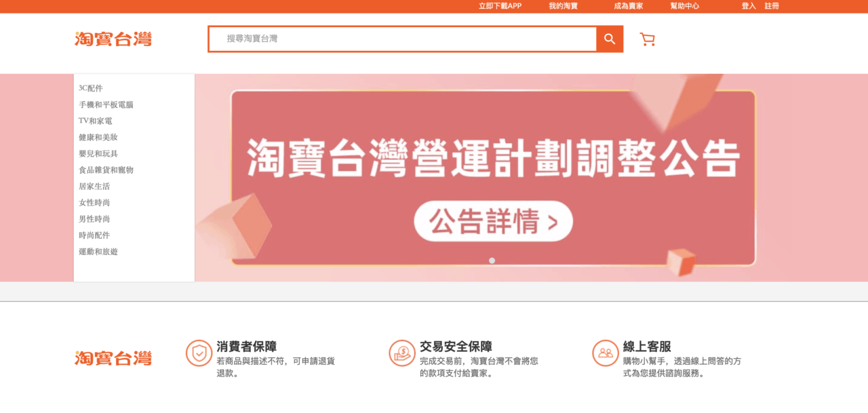Open 幫助中心 link

pyautogui.click(x=685, y=6)
